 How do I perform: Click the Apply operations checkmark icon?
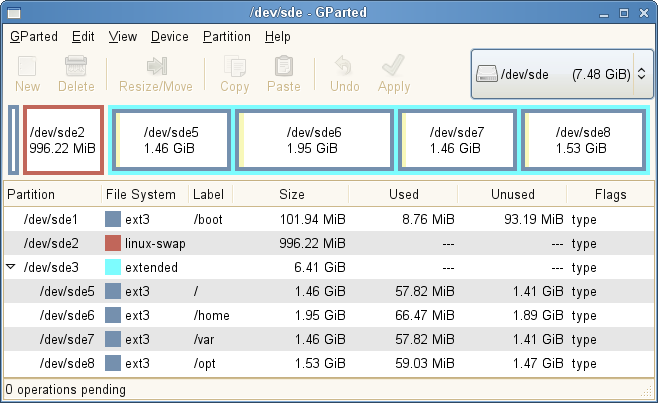tap(394, 66)
